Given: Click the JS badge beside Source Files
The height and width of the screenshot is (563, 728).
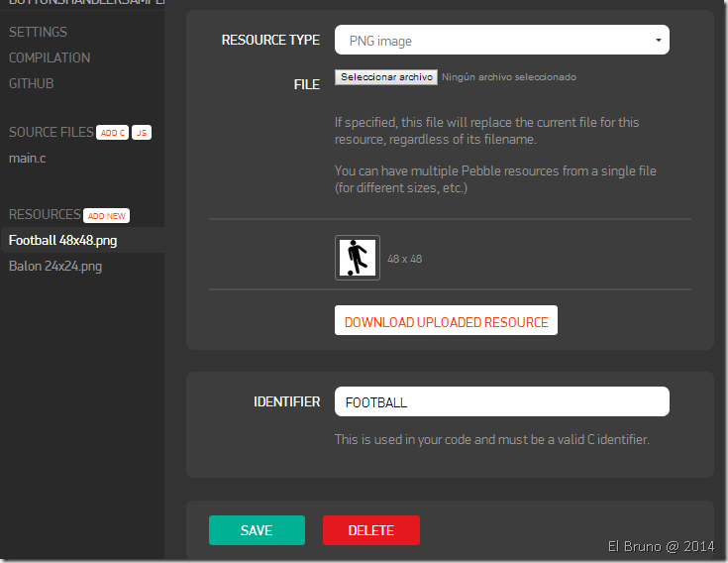Looking at the screenshot, I should click(x=141, y=133).
